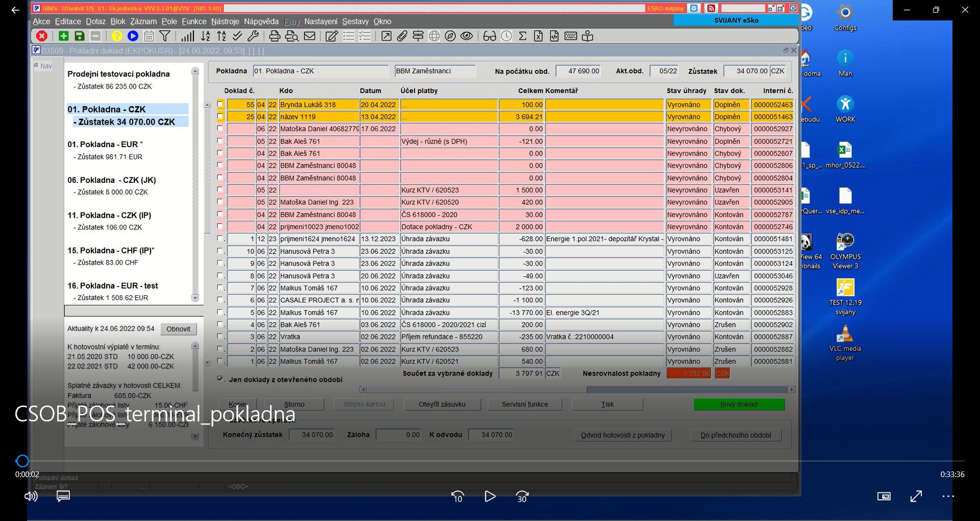Select 06. Pokladna - CZK (JK) entry
The width and height of the screenshot is (980, 521).
112,180
